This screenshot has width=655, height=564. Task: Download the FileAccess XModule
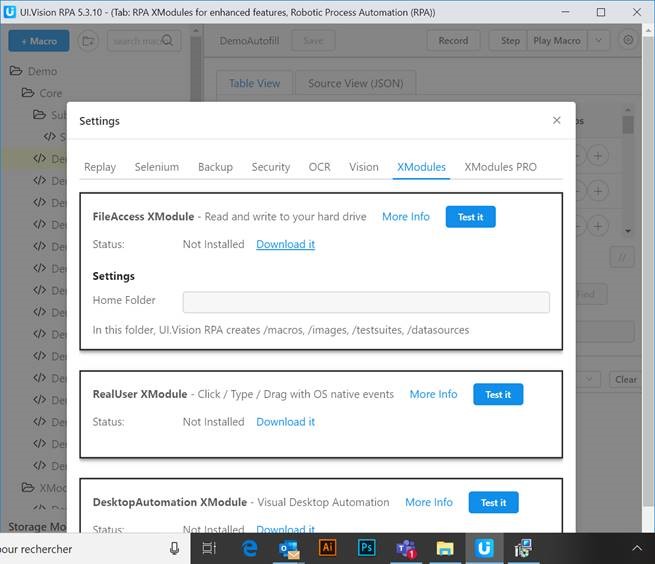285,244
